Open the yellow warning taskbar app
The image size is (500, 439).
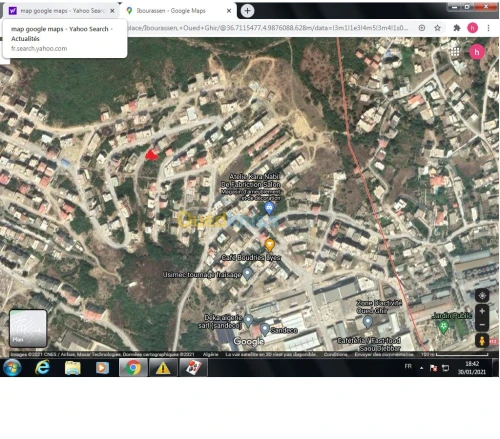[x=163, y=368]
